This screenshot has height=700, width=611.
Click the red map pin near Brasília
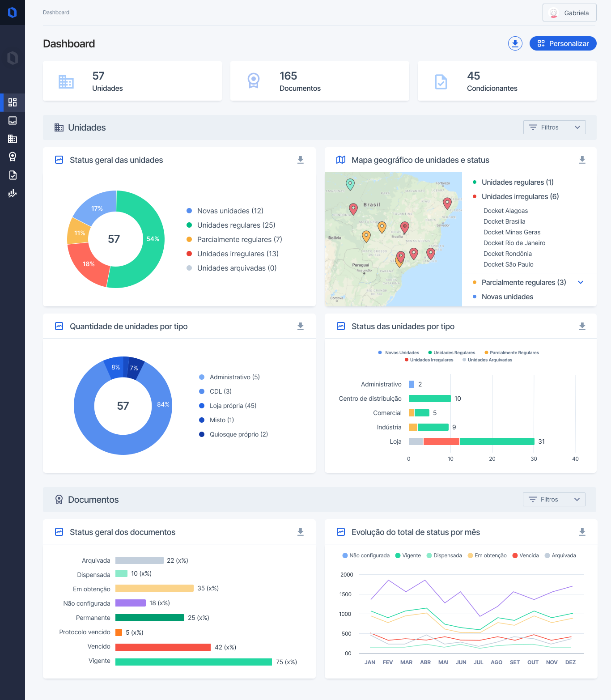click(405, 227)
